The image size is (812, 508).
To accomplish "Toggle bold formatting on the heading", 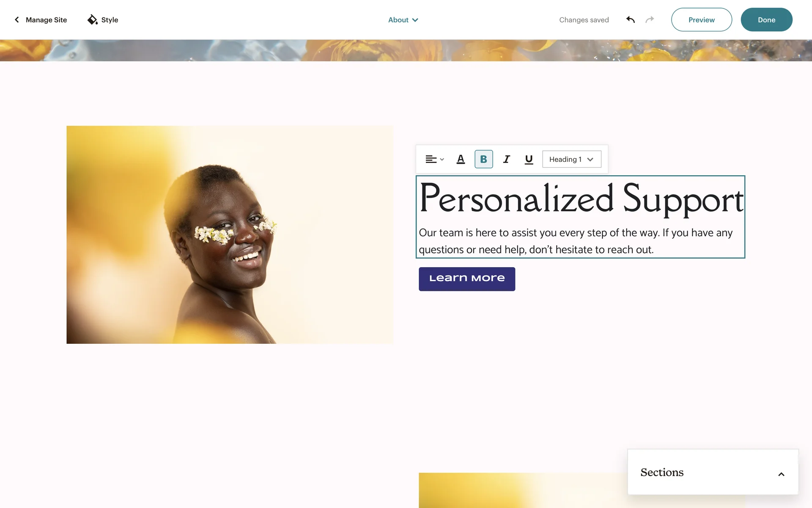I will click(483, 159).
